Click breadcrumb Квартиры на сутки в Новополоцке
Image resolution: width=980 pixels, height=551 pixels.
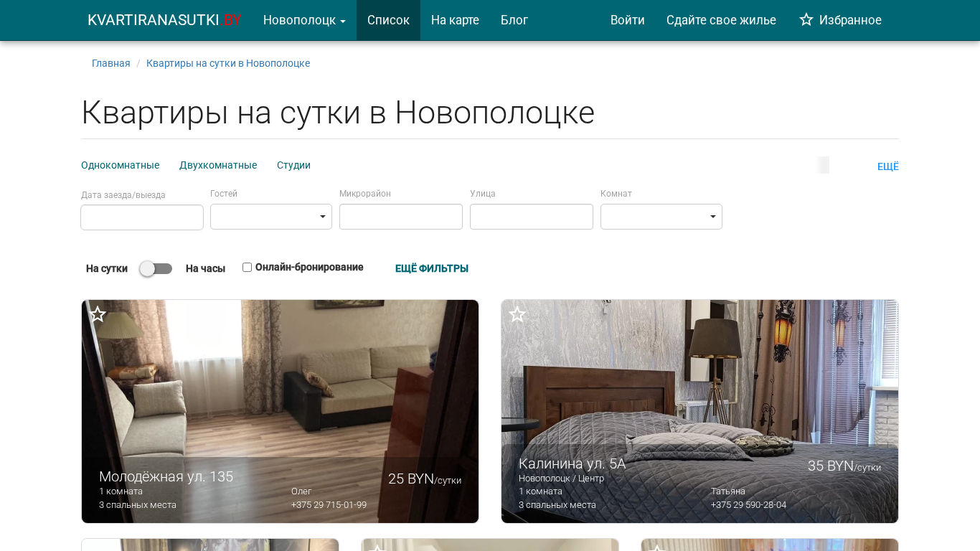pyautogui.click(x=228, y=63)
